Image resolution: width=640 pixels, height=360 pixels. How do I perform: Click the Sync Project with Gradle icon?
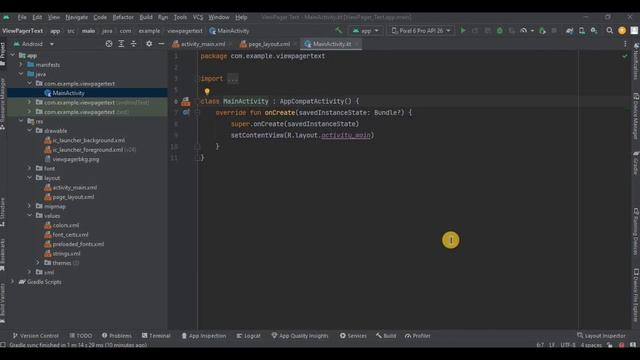coord(569,31)
